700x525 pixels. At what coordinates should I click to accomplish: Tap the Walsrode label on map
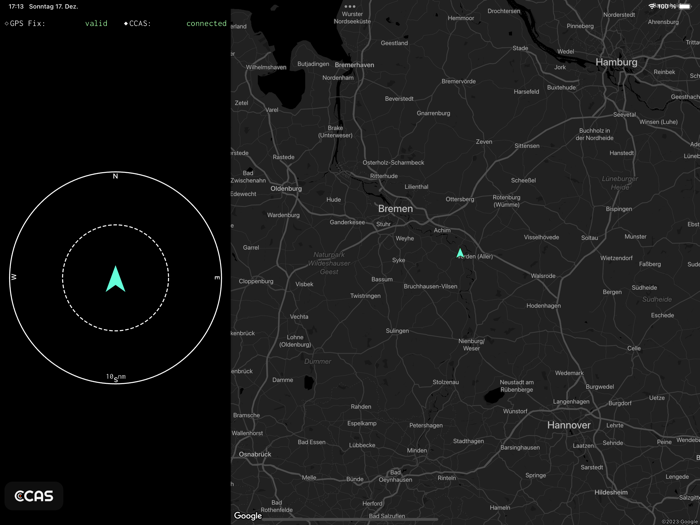click(543, 276)
